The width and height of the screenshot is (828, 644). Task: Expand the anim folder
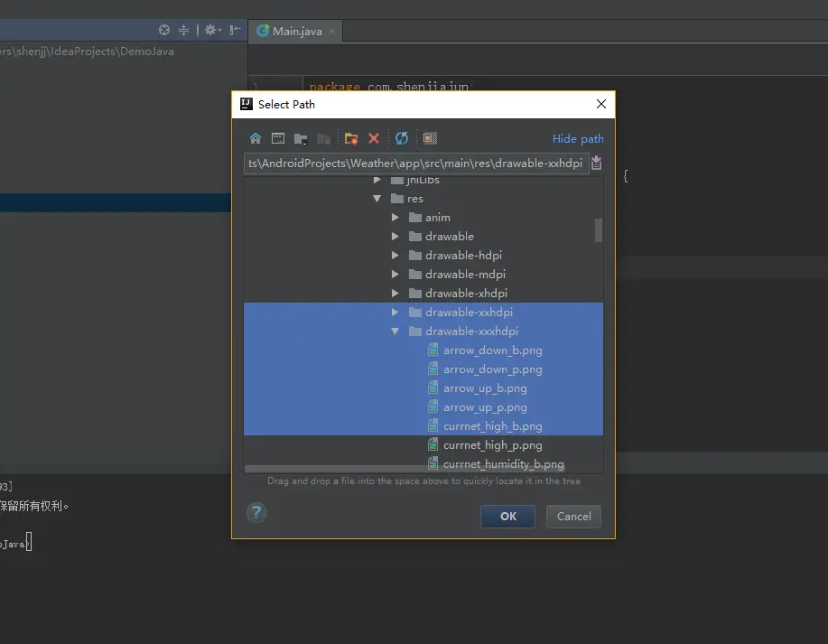[x=395, y=218]
